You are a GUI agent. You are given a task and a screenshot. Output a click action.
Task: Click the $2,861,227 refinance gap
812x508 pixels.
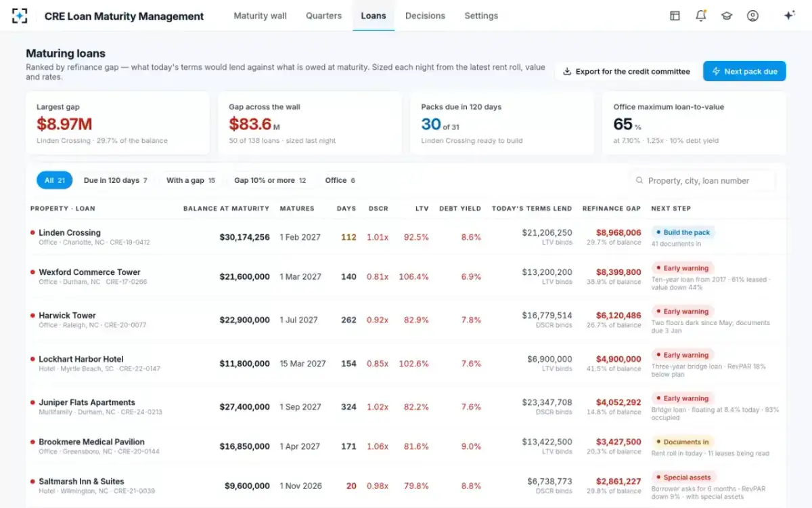(618, 482)
